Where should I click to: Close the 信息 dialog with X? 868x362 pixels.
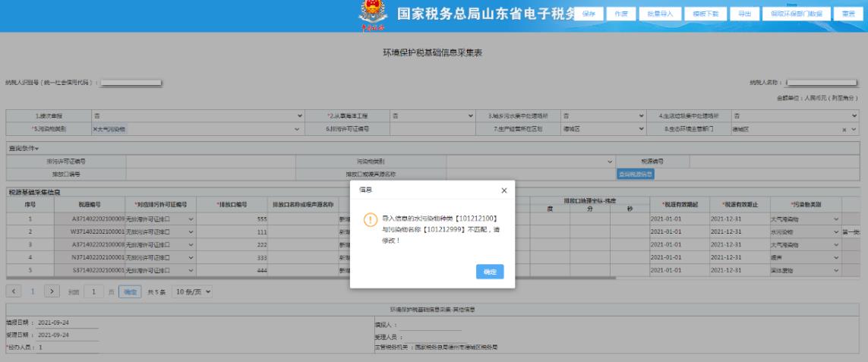click(x=505, y=190)
